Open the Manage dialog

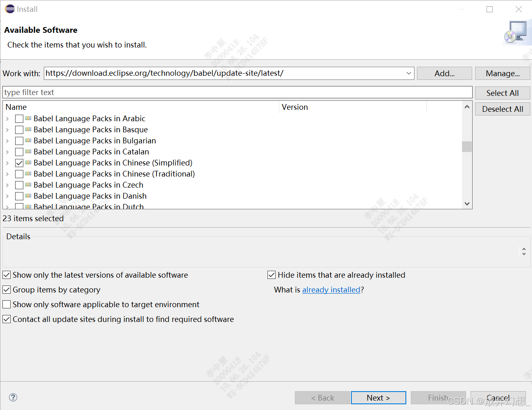click(503, 73)
